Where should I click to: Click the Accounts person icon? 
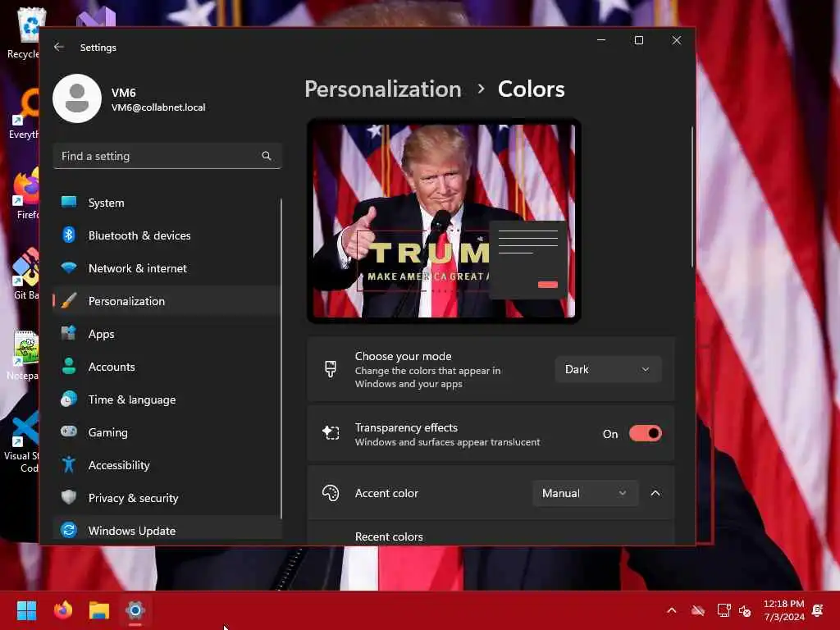tap(69, 366)
